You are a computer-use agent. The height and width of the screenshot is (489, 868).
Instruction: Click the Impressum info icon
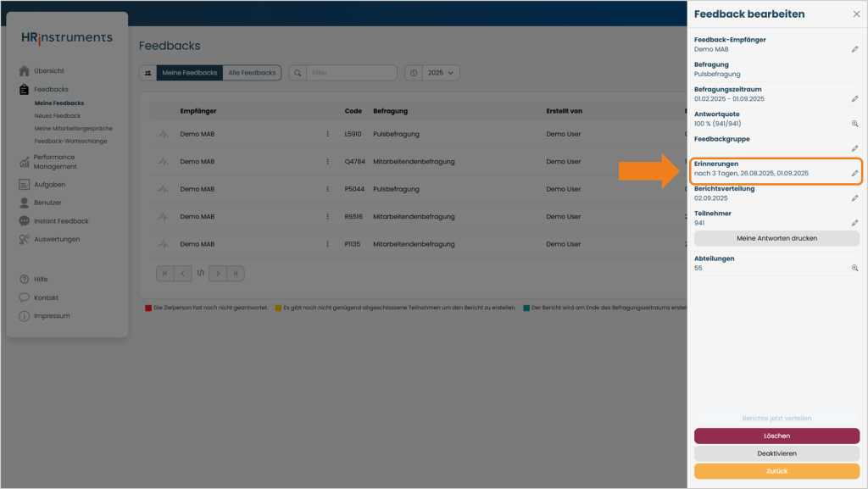pos(24,316)
